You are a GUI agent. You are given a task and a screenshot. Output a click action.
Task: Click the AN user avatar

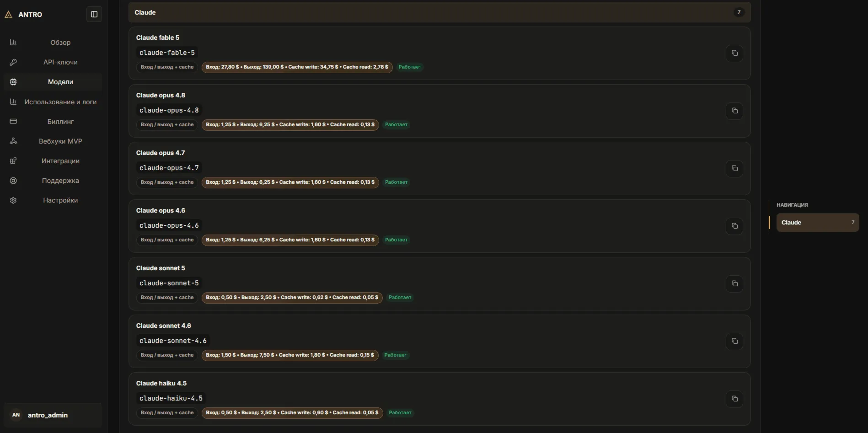tap(16, 415)
